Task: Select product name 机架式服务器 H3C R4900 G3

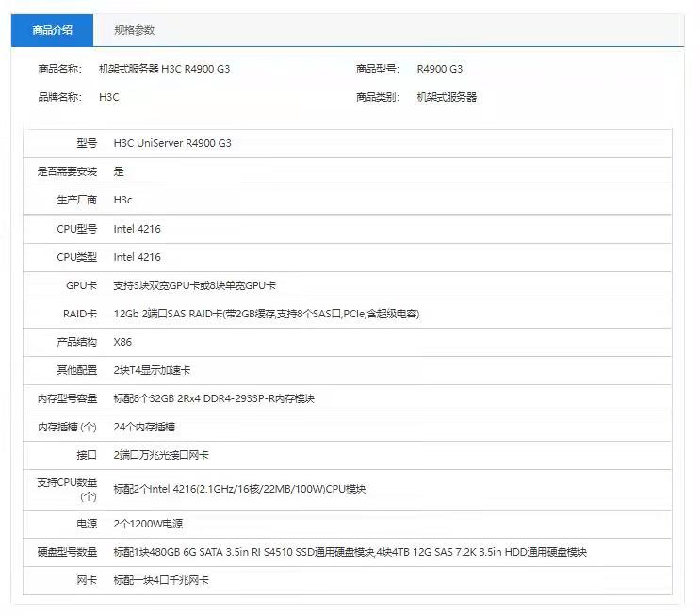Action: tap(164, 69)
